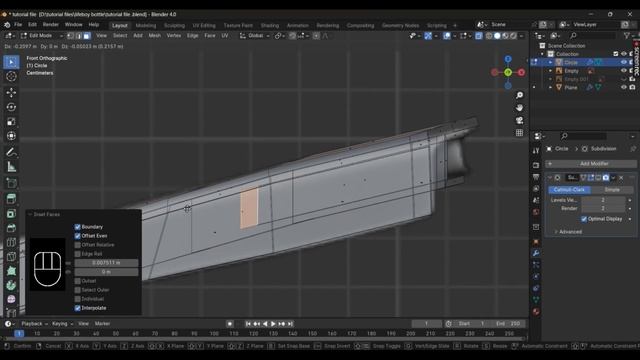Screen dimensions: 640x360
Task: Activate the Annotate tool
Action: pyautogui.click(x=11, y=152)
